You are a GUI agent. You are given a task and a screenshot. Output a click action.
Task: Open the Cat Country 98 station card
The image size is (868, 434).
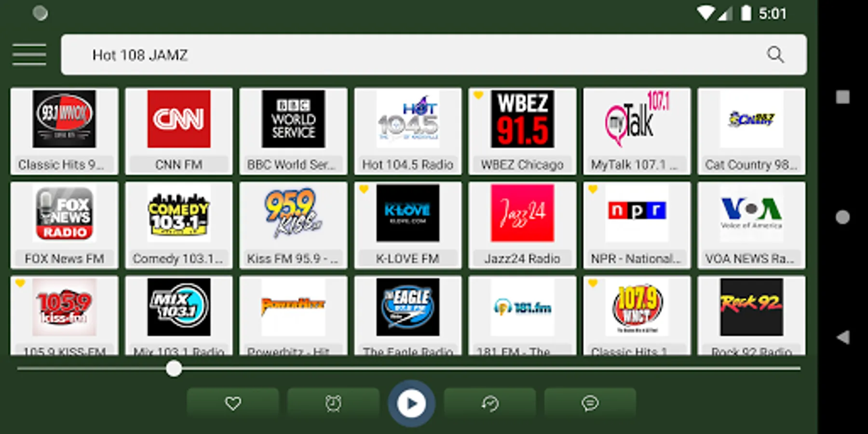coord(751,131)
